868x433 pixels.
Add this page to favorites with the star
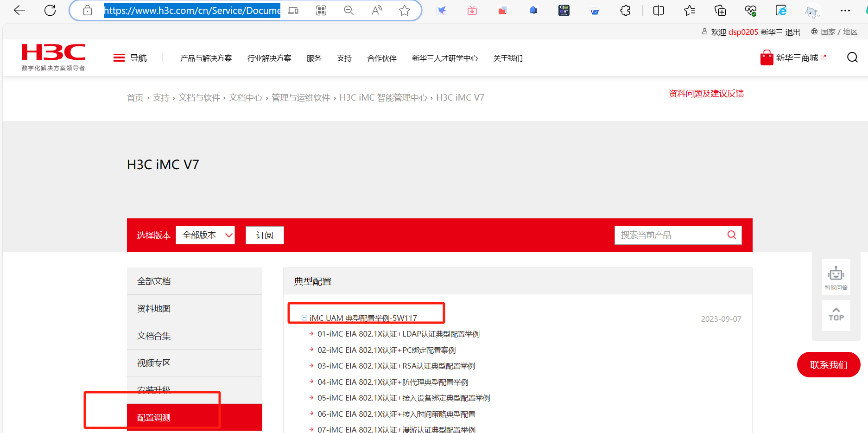coord(405,10)
